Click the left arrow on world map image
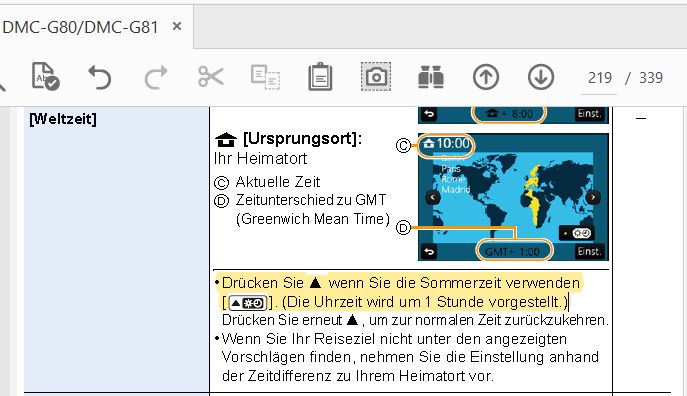Image resolution: width=687 pixels, height=396 pixels. point(433,198)
